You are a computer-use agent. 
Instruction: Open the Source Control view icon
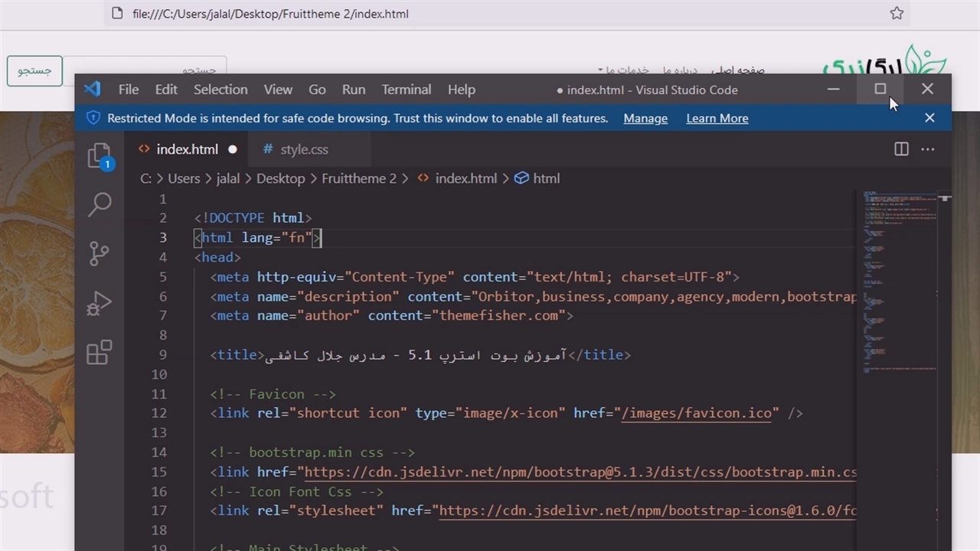click(x=100, y=253)
